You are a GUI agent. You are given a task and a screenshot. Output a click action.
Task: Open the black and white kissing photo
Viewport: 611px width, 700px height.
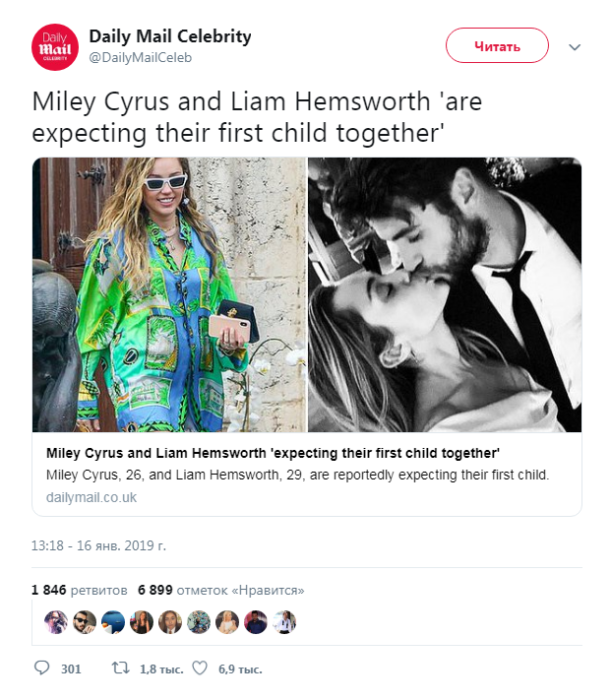(444, 294)
